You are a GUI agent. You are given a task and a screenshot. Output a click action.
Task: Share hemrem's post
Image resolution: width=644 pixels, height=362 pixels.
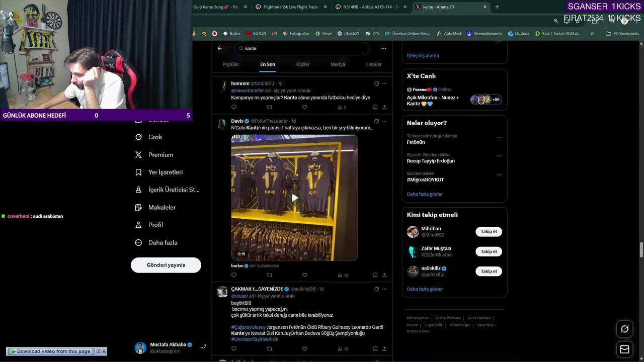[x=384, y=107]
